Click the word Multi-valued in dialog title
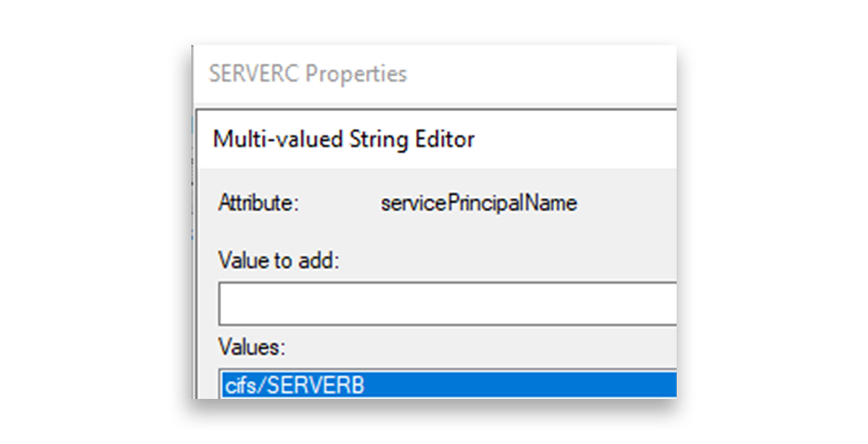This screenshot has height=444, width=868. point(278,140)
